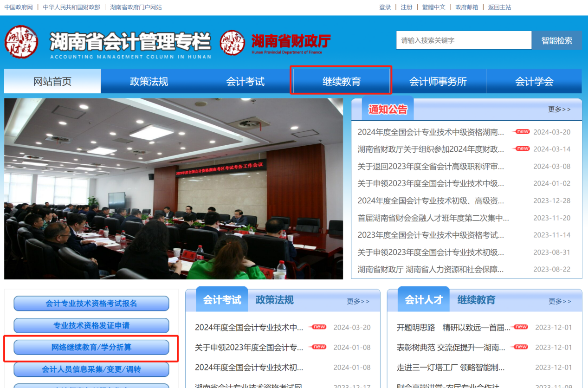This screenshot has height=388, width=588.
Task: Open article 2024年度全国会计专业技术初... dated 2024-01-08
Action: (249, 368)
